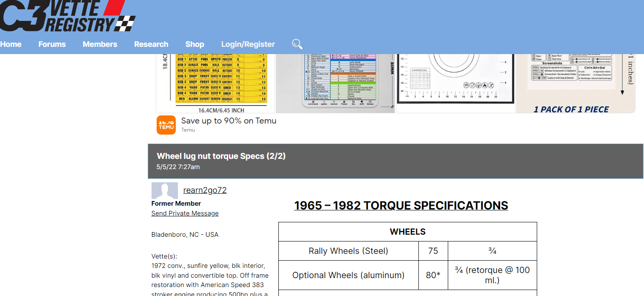Viewport: 644px width, 296px height.
Task: Open the rearn2go72 username profile link
Action: tap(205, 190)
